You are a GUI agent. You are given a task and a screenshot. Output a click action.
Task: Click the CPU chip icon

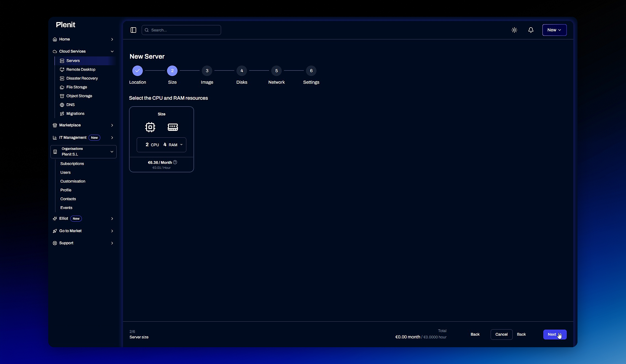pos(150,127)
